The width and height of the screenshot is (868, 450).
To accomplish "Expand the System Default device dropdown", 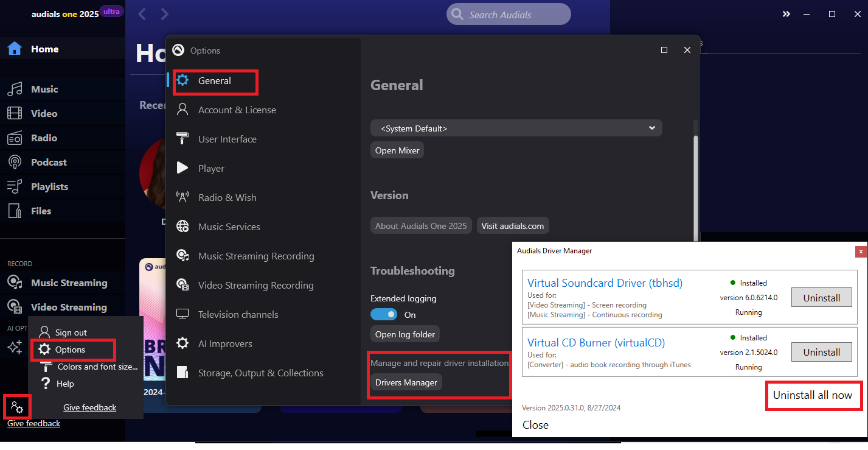I will 516,128.
